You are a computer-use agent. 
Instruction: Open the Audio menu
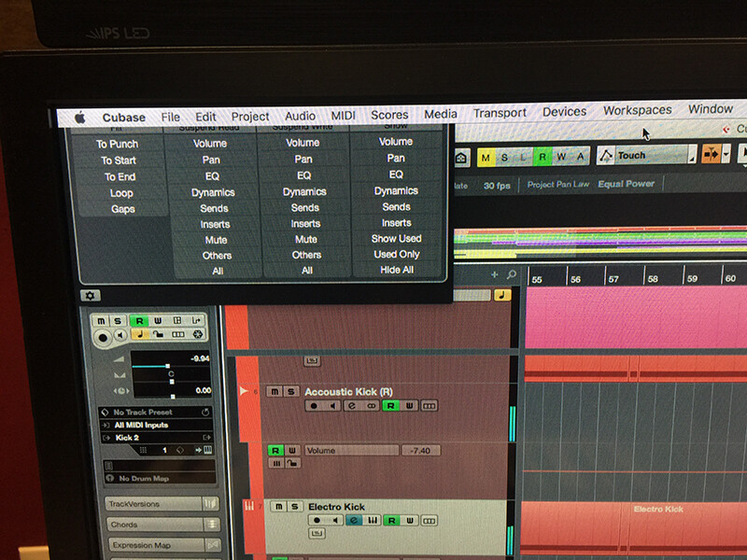(300, 116)
